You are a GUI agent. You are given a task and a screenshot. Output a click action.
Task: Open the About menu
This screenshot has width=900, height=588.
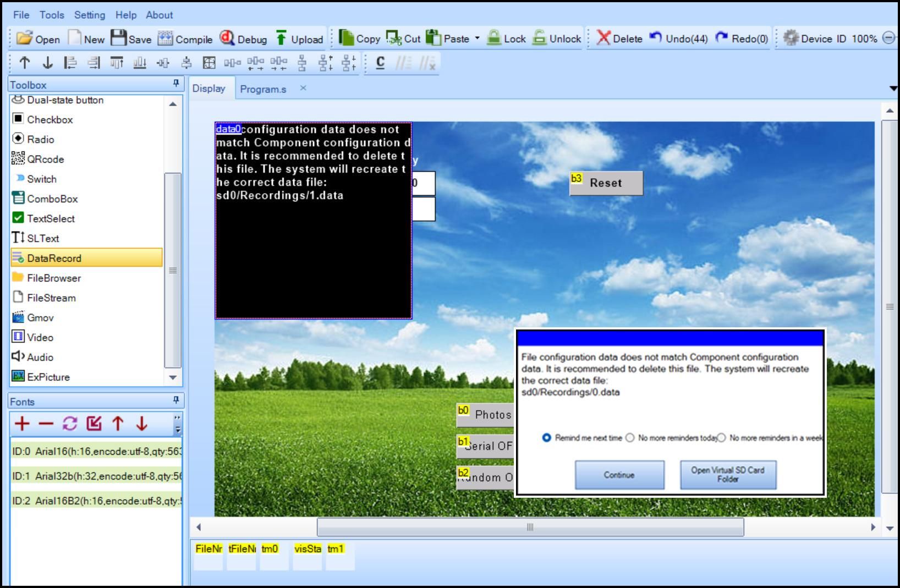160,15
